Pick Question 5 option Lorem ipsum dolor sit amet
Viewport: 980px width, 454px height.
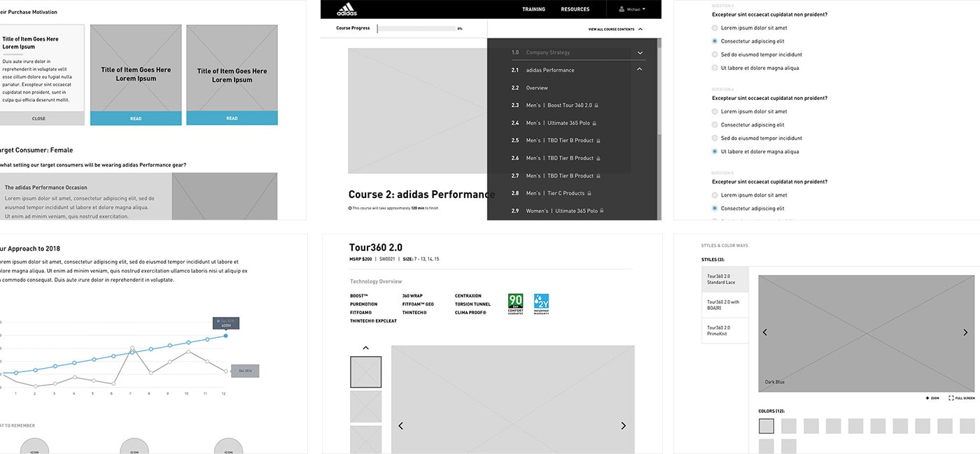(715, 195)
